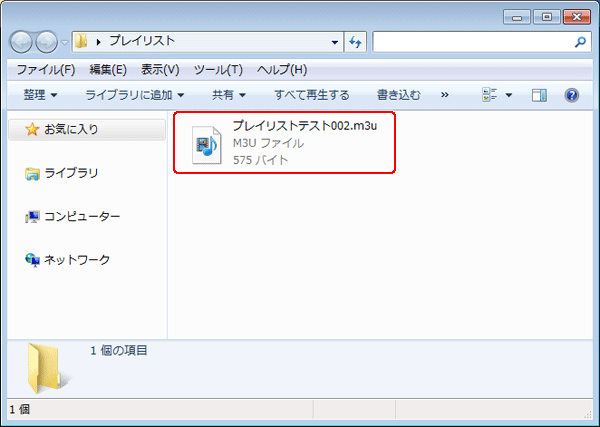
Task: Click the お気に入り star icon
Action: pos(32,129)
